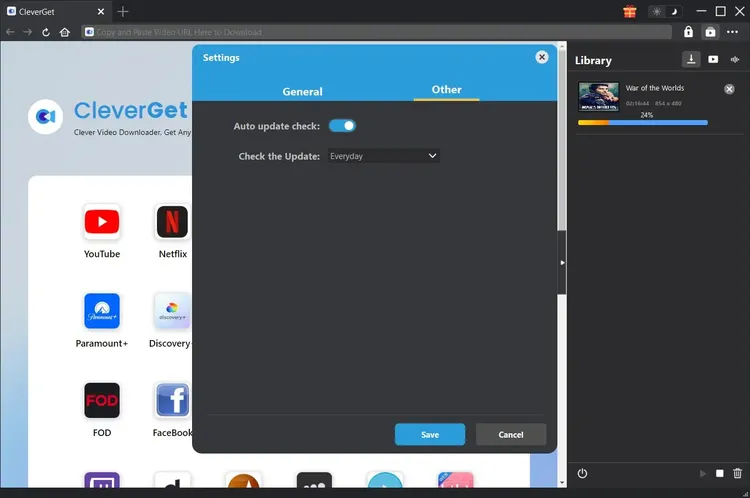Click the power shutdown icon in Library

click(582, 473)
